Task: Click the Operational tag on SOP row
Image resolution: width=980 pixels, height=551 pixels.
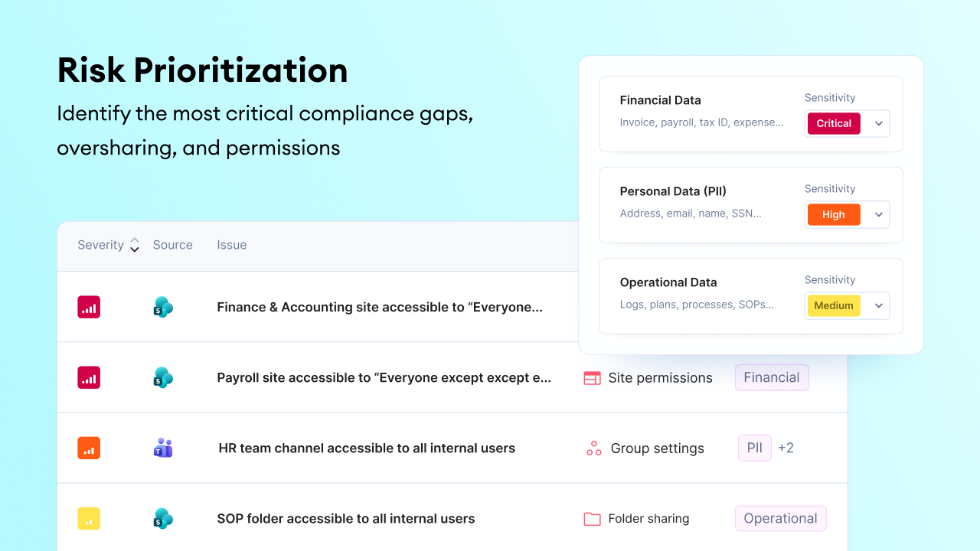Action: [x=781, y=518]
